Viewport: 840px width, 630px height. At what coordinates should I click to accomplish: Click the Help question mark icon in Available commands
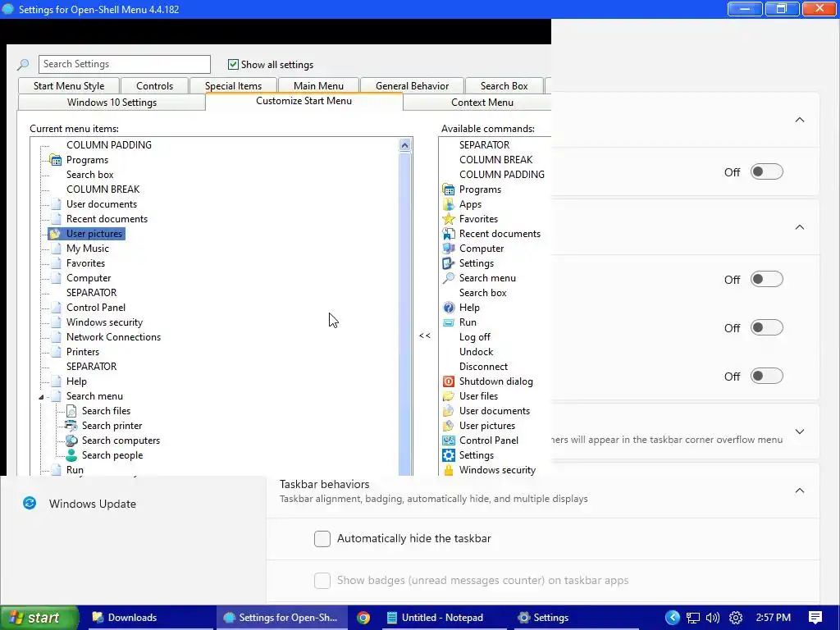click(x=449, y=308)
